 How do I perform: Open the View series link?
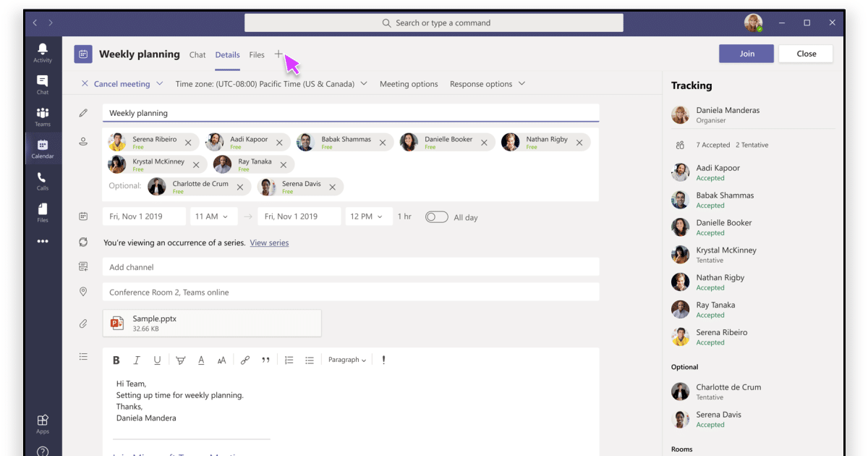pos(269,243)
